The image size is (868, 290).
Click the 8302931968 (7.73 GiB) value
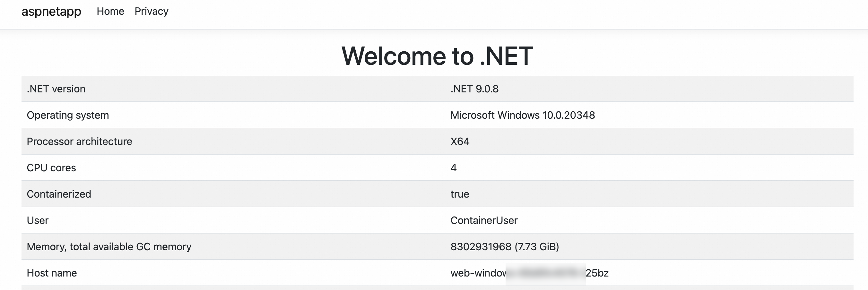504,247
